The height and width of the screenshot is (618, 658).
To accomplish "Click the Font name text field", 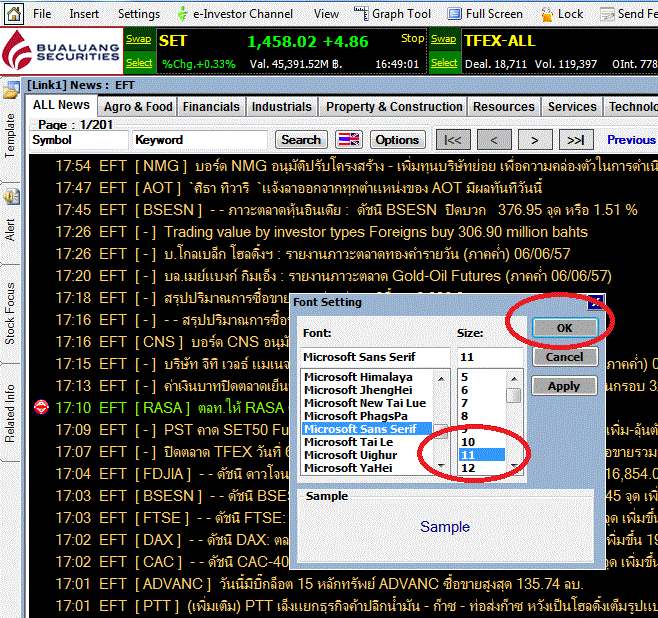I will click(x=375, y=357).
